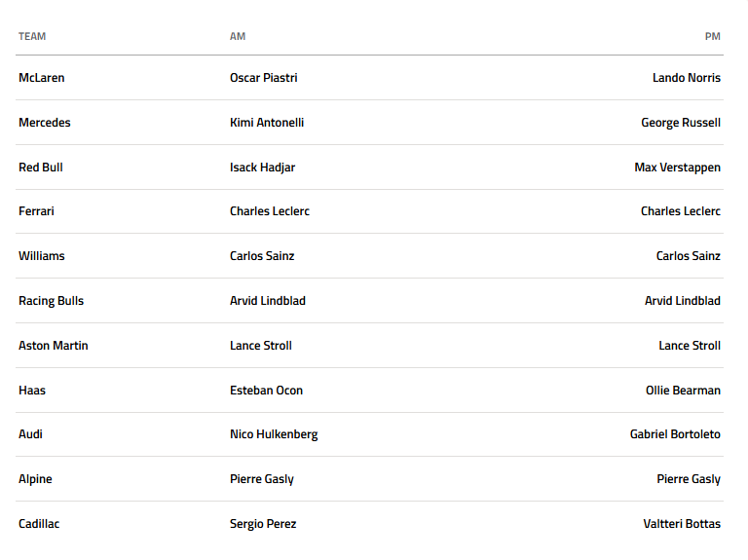Click Lando Norris in the PM column
748x560 pixels.
tap(686, 78)
